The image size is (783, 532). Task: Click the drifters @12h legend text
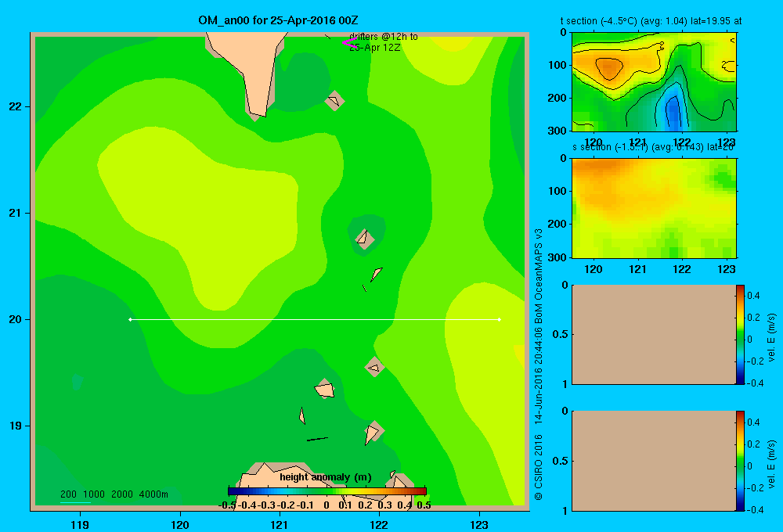coord(384,42)
